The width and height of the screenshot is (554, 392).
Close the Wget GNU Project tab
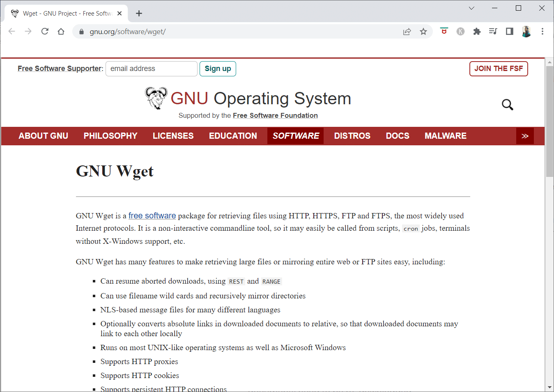pos(120,14)
